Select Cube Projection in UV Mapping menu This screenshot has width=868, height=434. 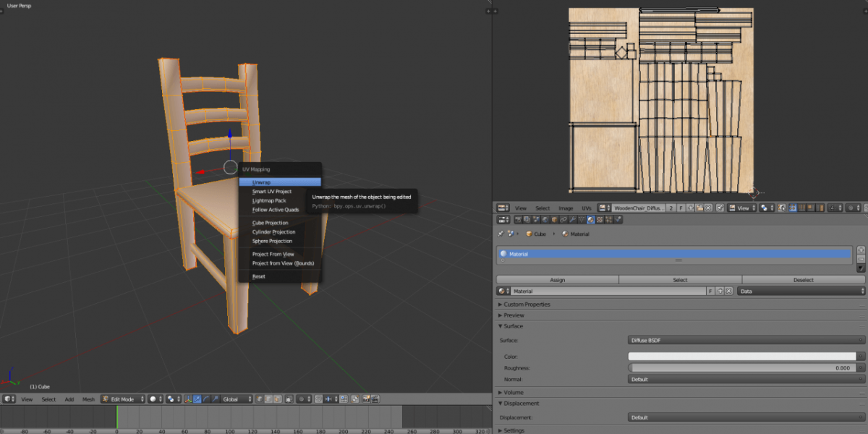click(x=270, y=223)
